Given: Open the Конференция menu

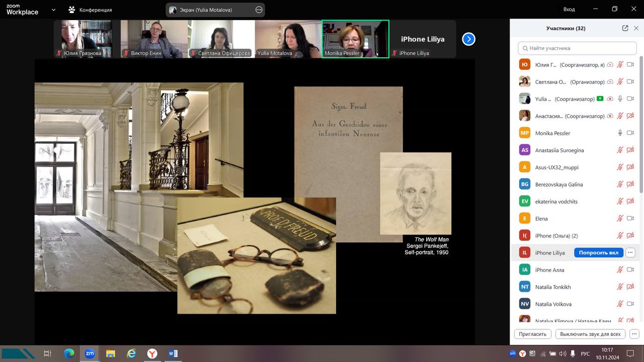Looking at the screenshot, I should pos(90,10).
